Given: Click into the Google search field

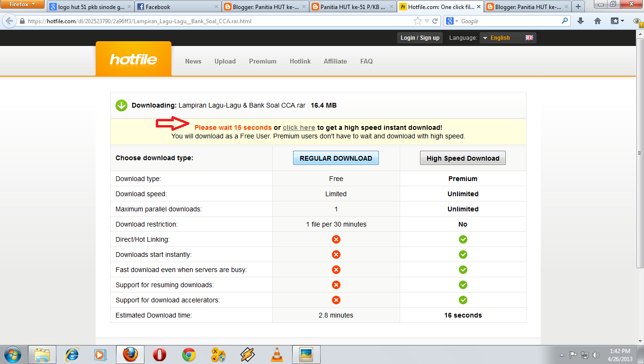Looking at the screenshot, I should tap(510, 21).
